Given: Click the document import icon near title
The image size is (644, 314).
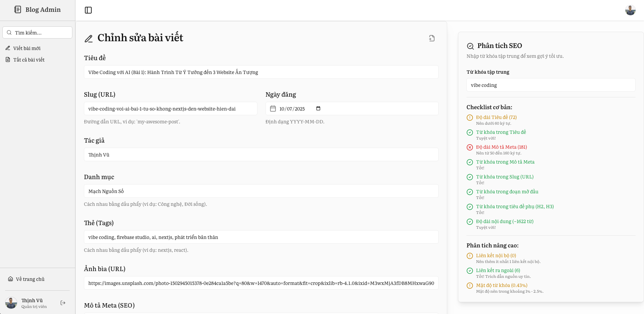Looking at the screenshot, I should [432, 38].
